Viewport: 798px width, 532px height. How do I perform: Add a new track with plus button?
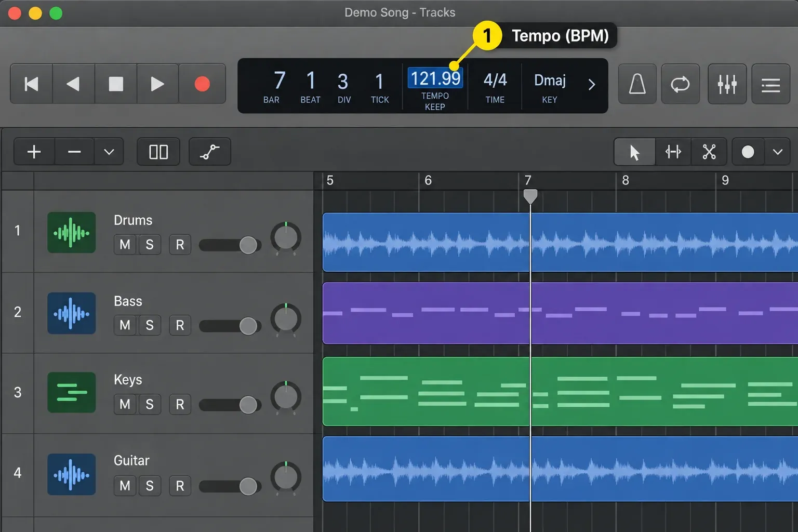tap(34, 152)
